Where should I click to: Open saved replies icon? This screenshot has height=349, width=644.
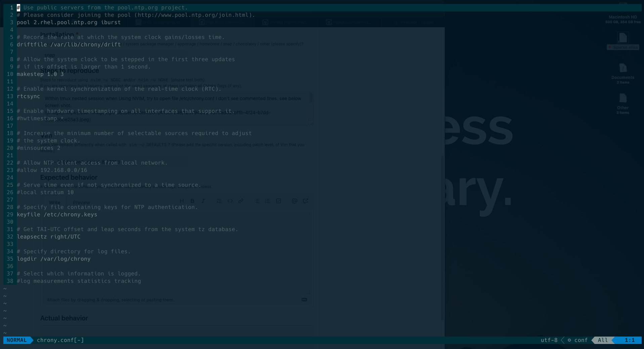(x=305, y=201)
